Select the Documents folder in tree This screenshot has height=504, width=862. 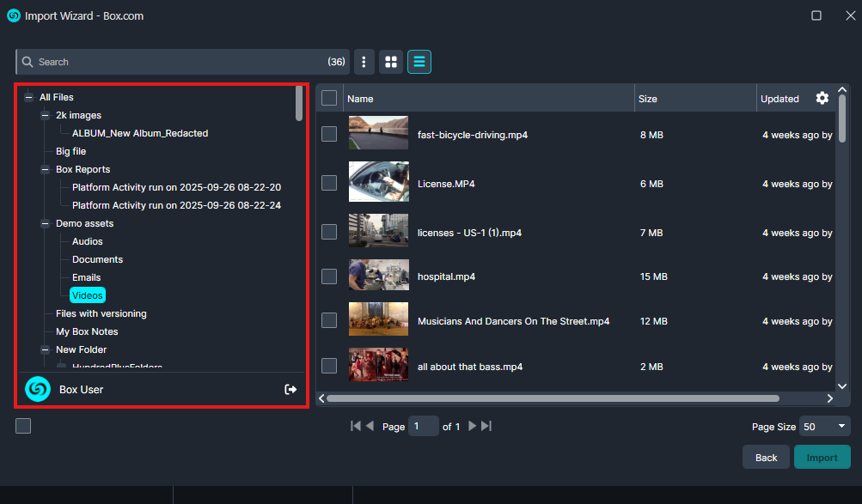coord(97,259)
